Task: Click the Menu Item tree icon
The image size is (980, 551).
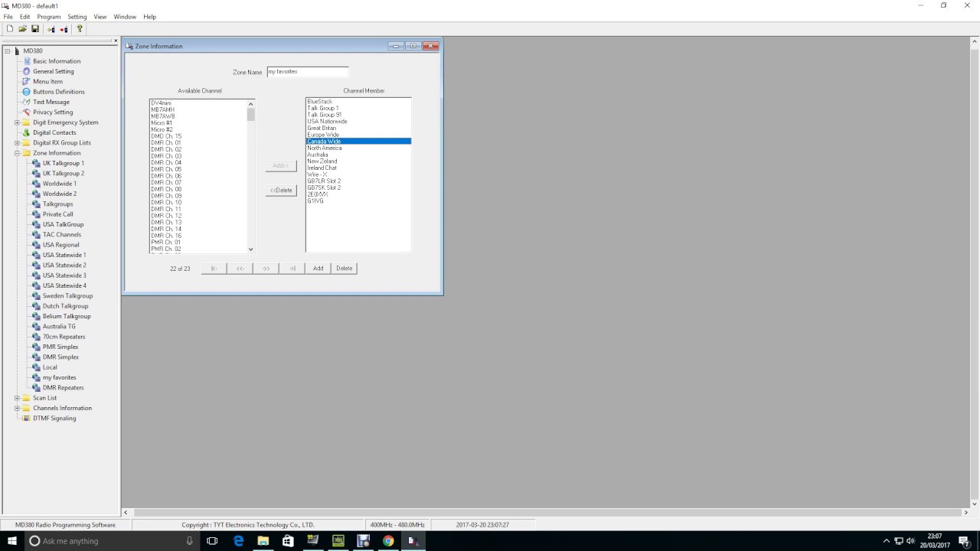Action: [26, 81]
